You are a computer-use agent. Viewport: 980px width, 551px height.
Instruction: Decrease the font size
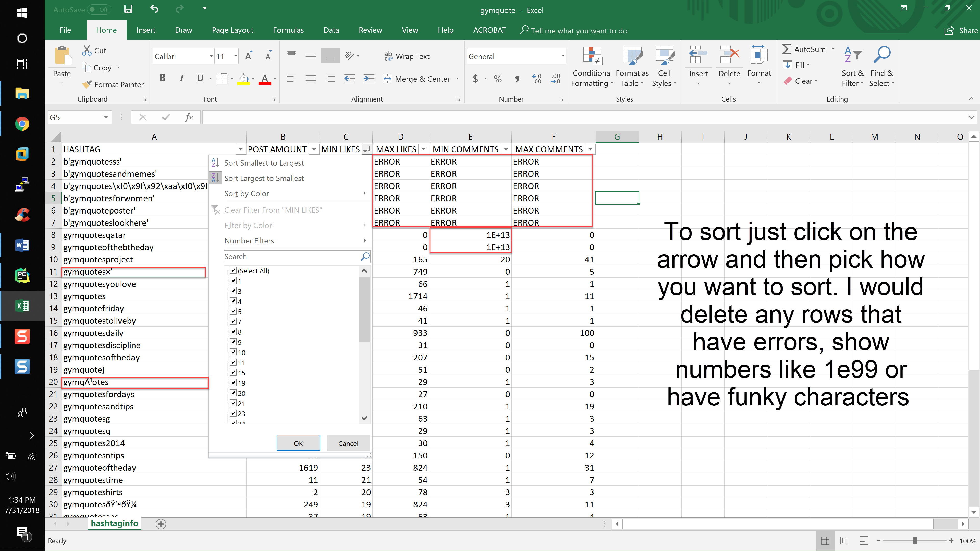268,56
